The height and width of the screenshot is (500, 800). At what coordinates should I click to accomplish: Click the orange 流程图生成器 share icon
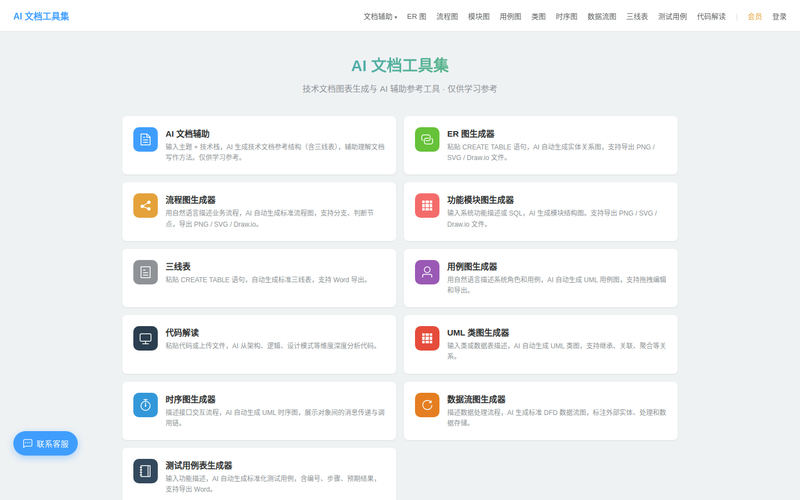tap(145, 206)
